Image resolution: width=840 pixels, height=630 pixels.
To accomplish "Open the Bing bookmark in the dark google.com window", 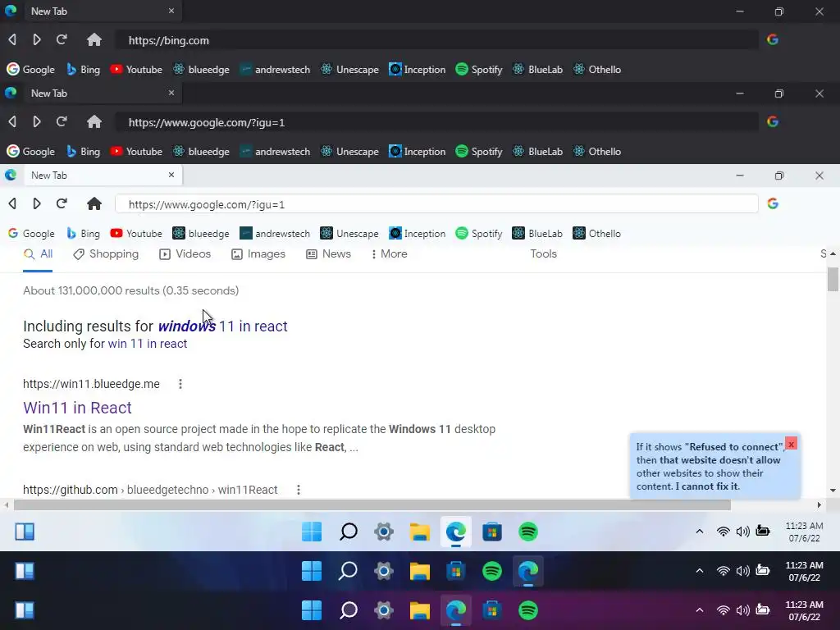I will pyautogui.click(x=83, y=152).
